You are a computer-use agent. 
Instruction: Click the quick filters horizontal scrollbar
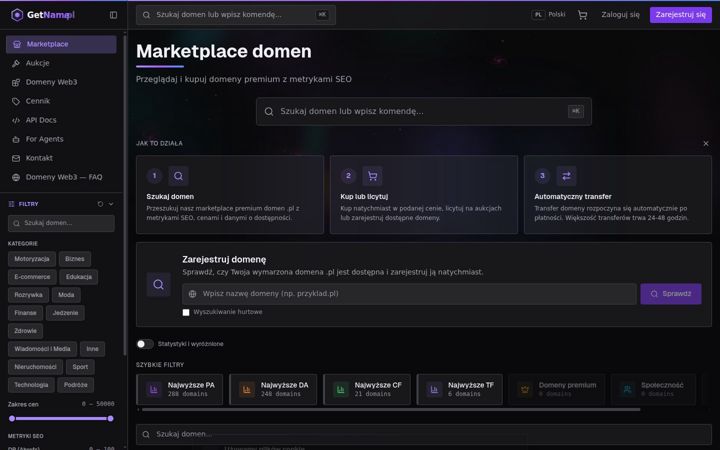click(391, 409)
